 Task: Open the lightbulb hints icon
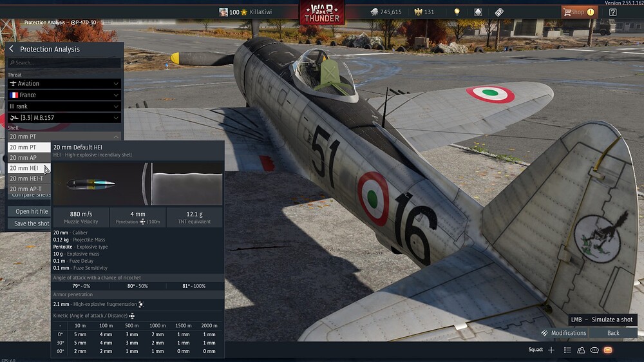tap(457, 12)
